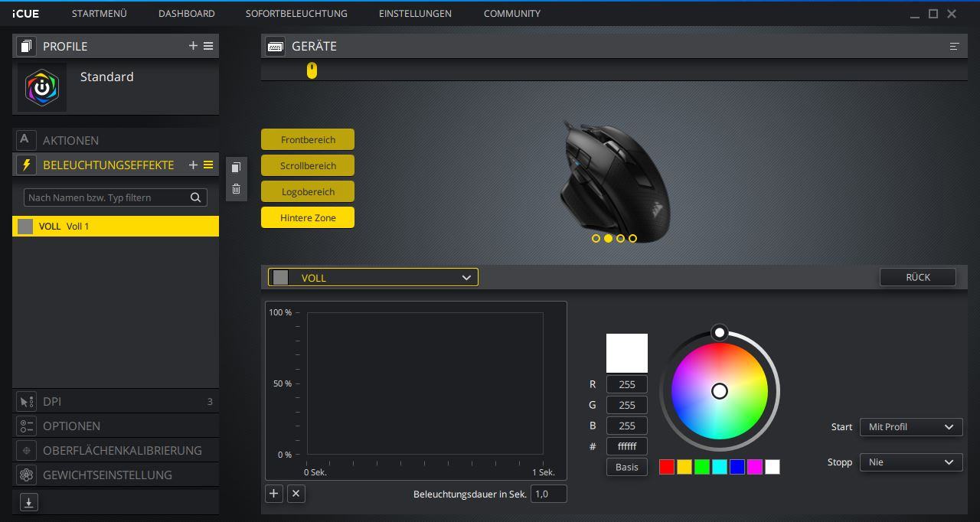Screen dimensions: 980x522
Task: Open the VOLL effect type dropdown
Action: pyautogui.click(x=373, y=277)
